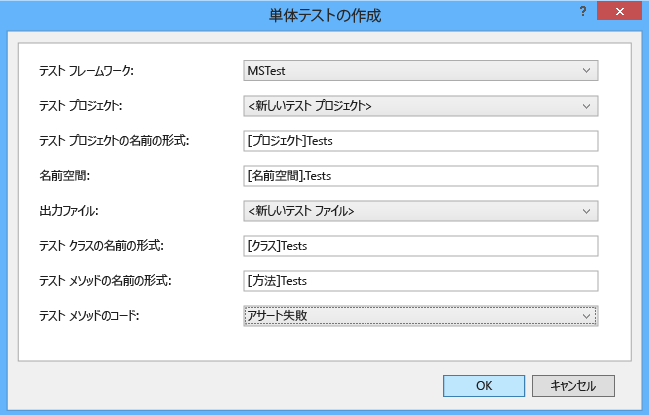The image size is (649, 415).
Task: Click into テスト メソッドの名前の形式 field
Action: point(421,281)
